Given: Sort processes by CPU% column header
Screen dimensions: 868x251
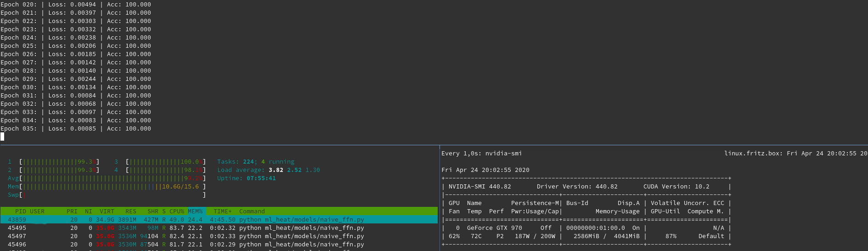Looking at the screenshot, I should pyautogui.click(x=176, y=211).
